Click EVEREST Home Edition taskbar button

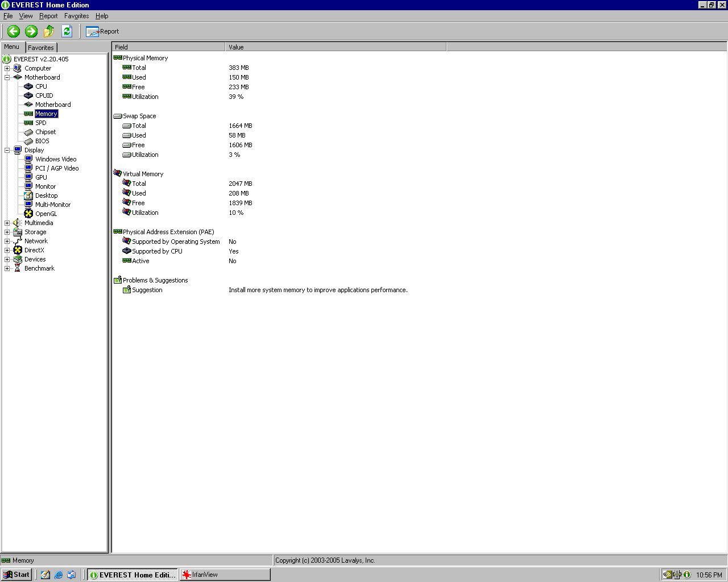pyautogui.click(x=133, y=575)
